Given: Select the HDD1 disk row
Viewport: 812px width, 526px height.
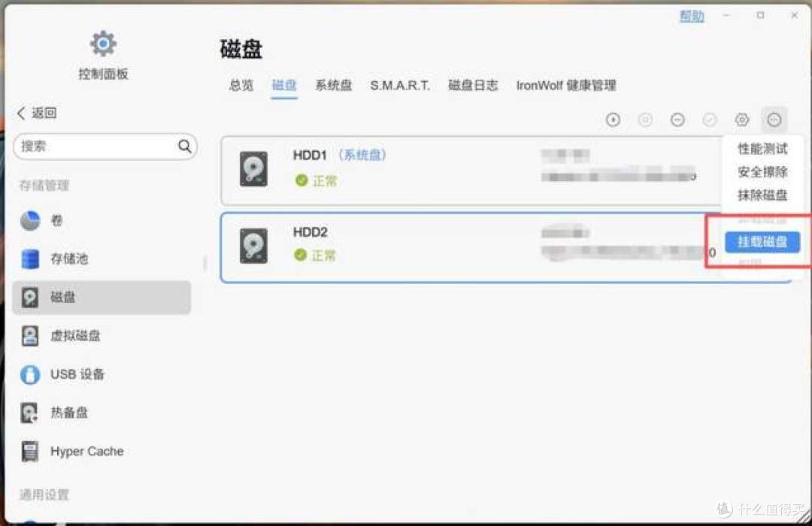Looking at the screenshot, I should coord(471,171).
